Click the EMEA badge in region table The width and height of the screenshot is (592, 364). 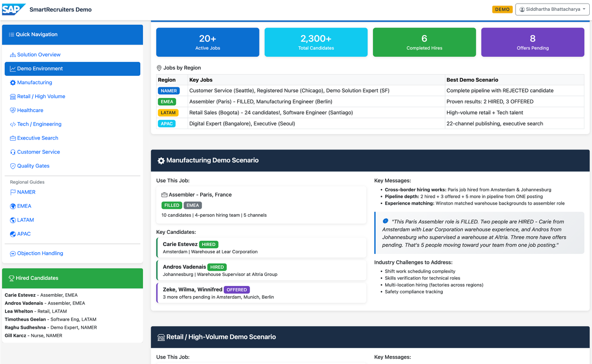pos(167,102)
